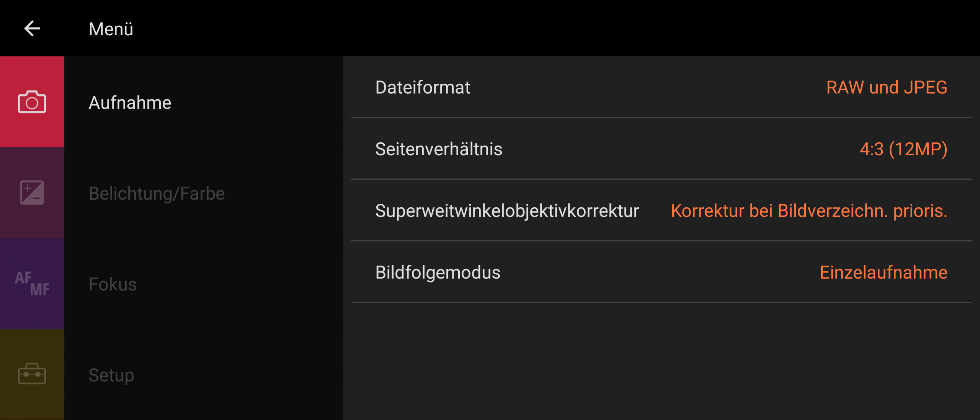Viewport: 980px width, 420px height.
Task: Open the Seitenverhältnis setting
Action: pyautogui.click(x=661, y=149)
